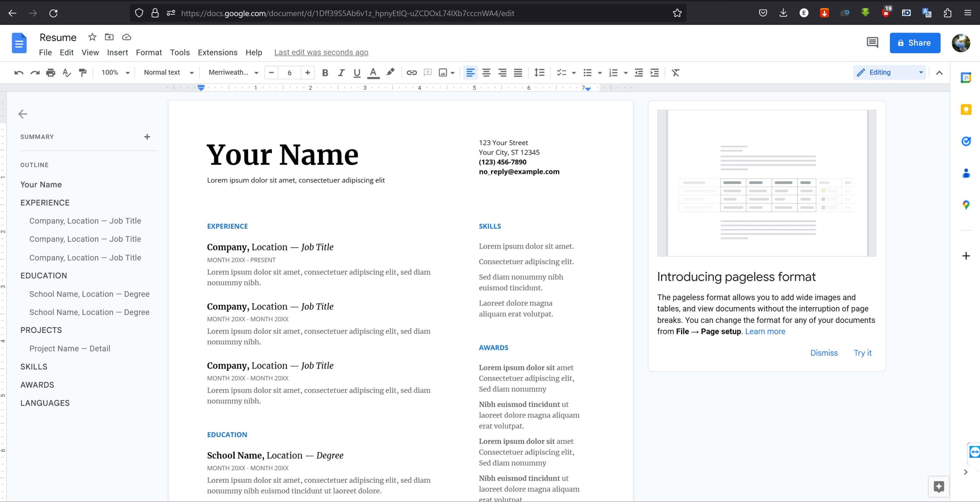The height and width of the screenshot is (502, 980).
Task: Open comment history icon near Share
Action: (x=872, y=42)
